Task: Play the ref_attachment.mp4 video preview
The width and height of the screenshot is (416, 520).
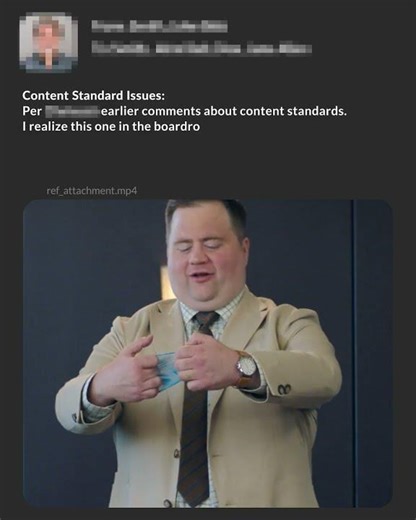Action: (207, 353)
